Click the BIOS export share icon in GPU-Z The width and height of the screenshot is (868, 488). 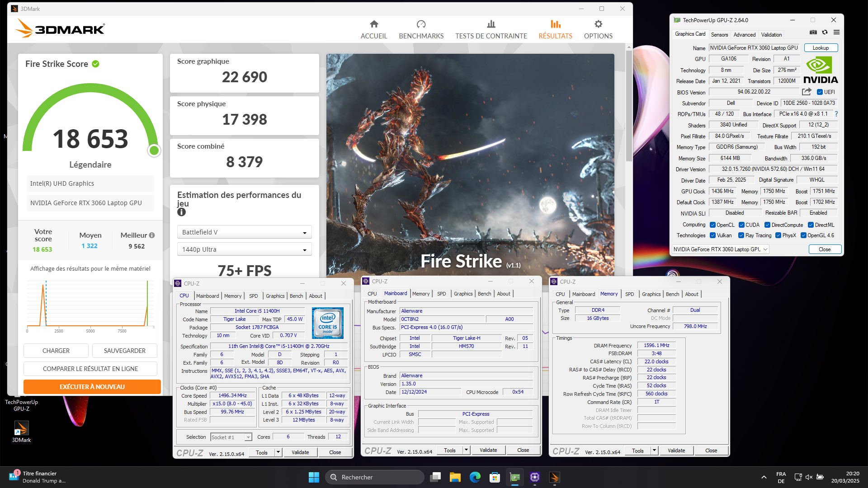coord(807,92)
